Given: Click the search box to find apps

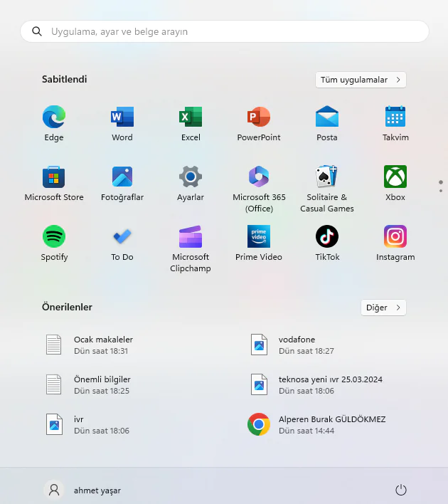Looking at the screenshot, I should click(225, 31).
